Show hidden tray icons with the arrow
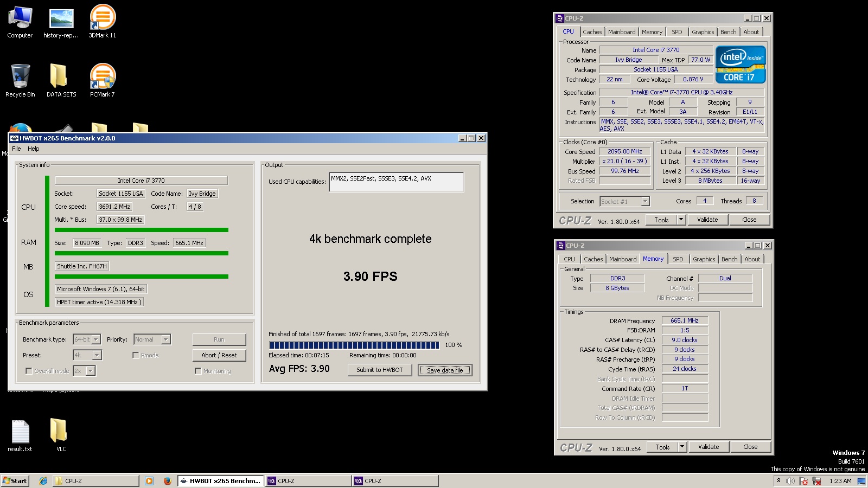 778,480
